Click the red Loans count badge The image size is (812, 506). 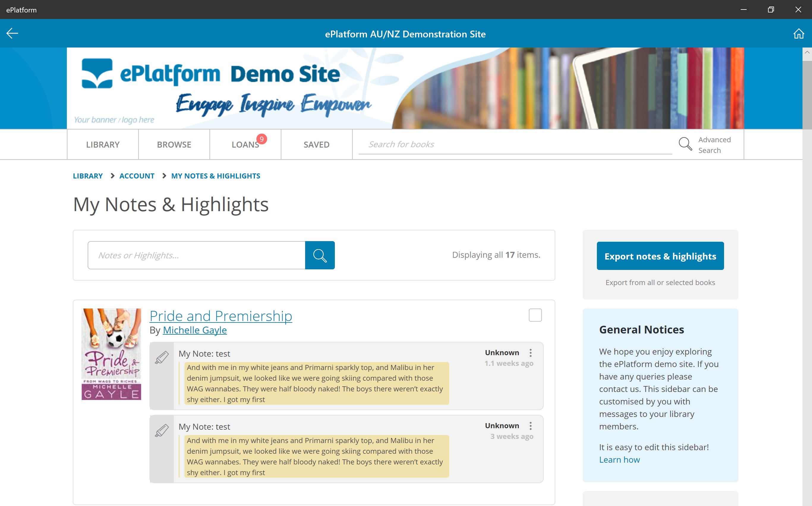(x=261, y=139)
